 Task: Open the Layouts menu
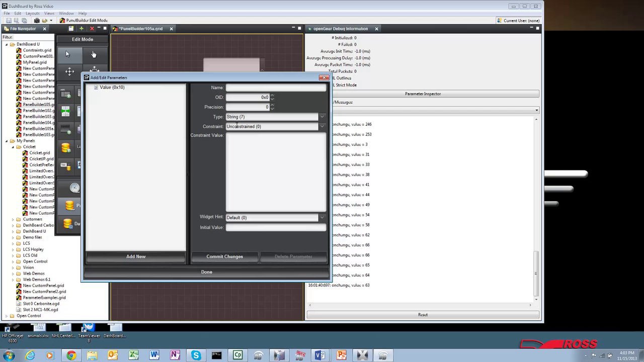32,13
